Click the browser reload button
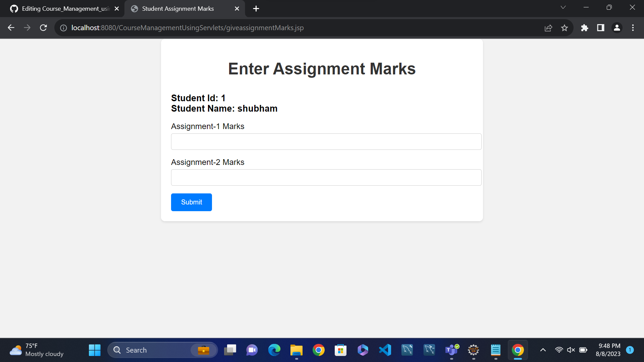 tap(43, 28)
